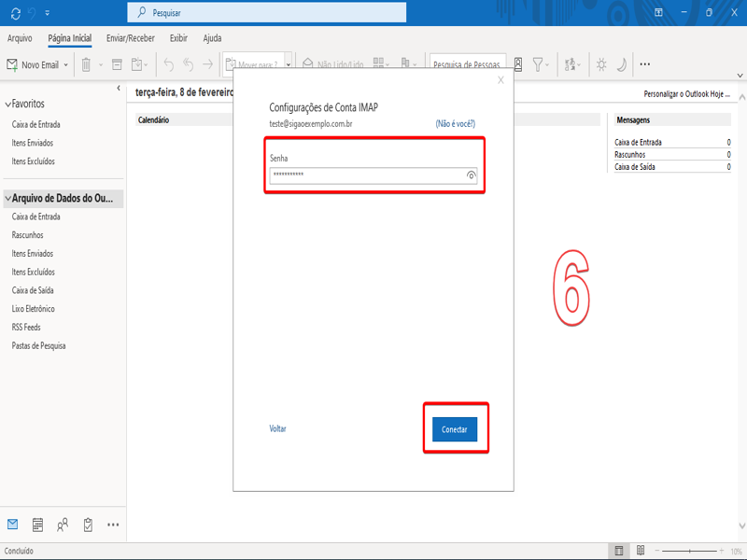The image size is (747, 560).
Task: Open the navigation bar more options dots
Action: pos(113,525)
